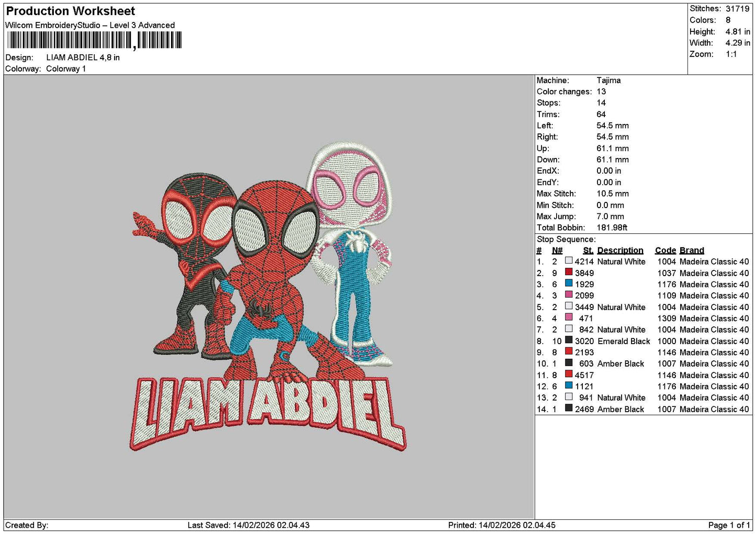Click thread code '1309' in stop 6
The height and width of the screenshot is (534, 756).
[667, 318]
